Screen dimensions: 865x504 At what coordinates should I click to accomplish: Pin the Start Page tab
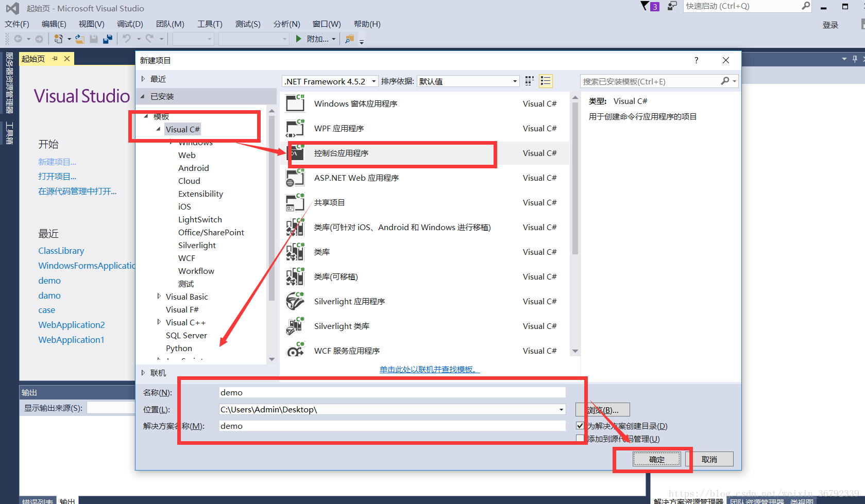click(55, 59)
